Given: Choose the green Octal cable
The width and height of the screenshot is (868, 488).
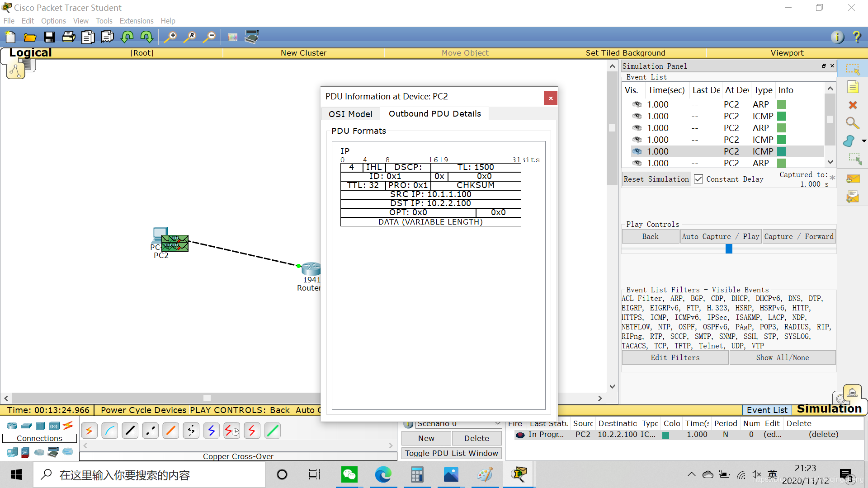Looking at the screenshot, I should point(273,431).
